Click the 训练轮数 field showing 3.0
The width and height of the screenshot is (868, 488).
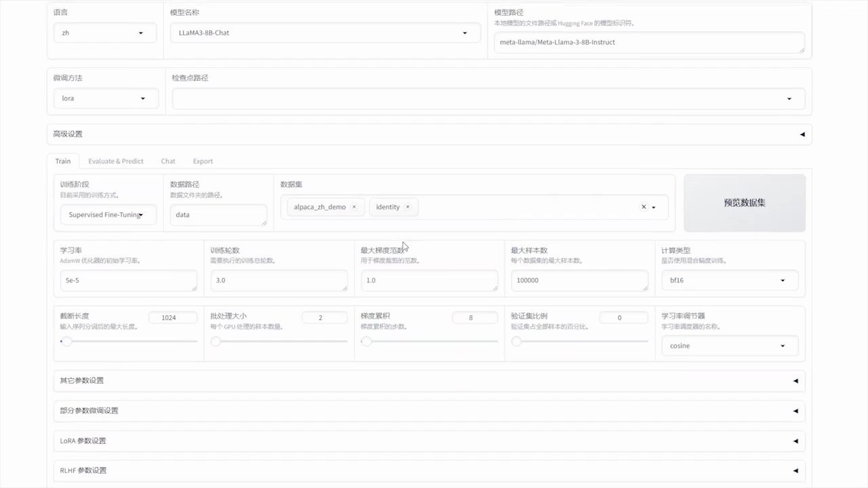tap(279, 281)
